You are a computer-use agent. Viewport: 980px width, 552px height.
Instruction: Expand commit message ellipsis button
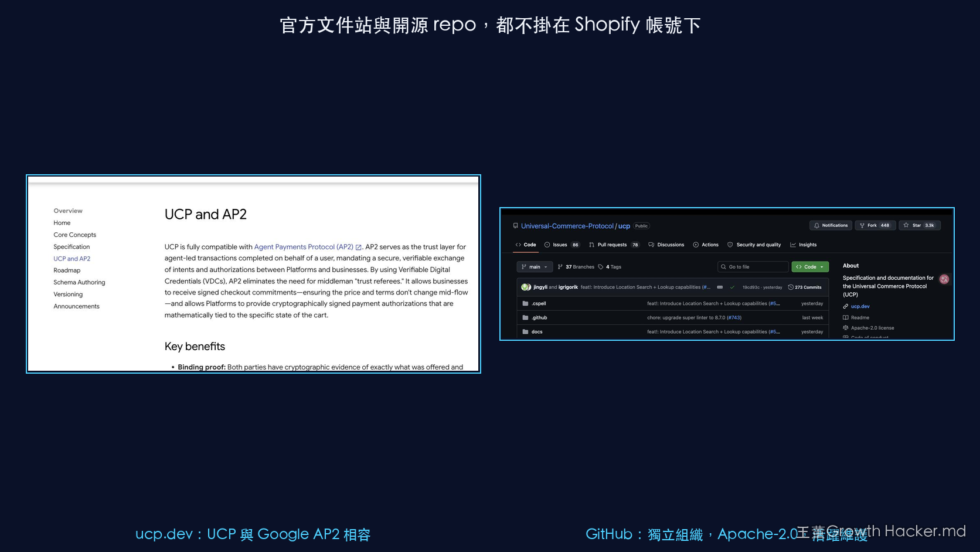coord(720,287)
